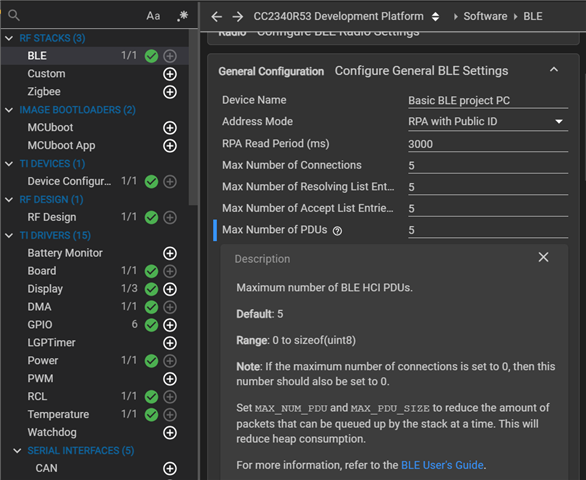586x480 pixels.
Task: Toggle the regex search option icon
Action: (183, 16)
